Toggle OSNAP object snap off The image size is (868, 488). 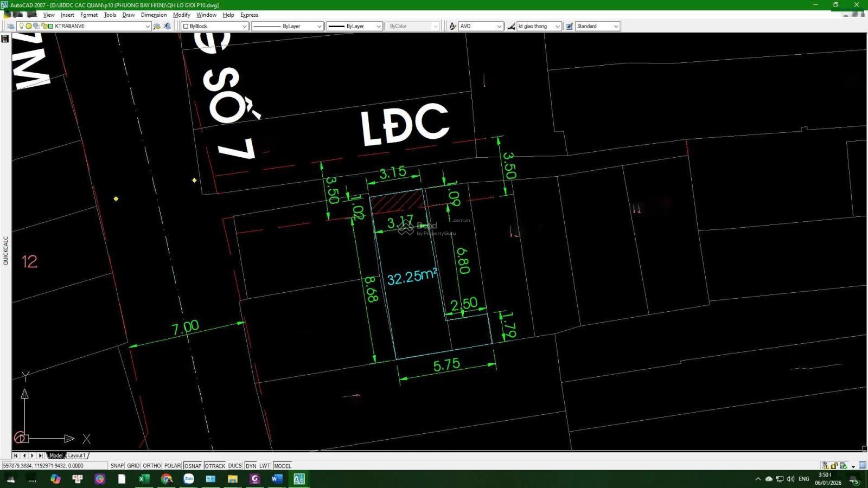pyautogui.click(x=193, y=466)
